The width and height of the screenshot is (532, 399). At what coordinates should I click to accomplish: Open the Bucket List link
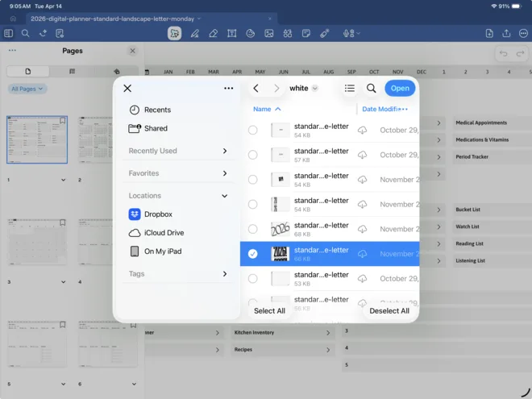(468, 210)
